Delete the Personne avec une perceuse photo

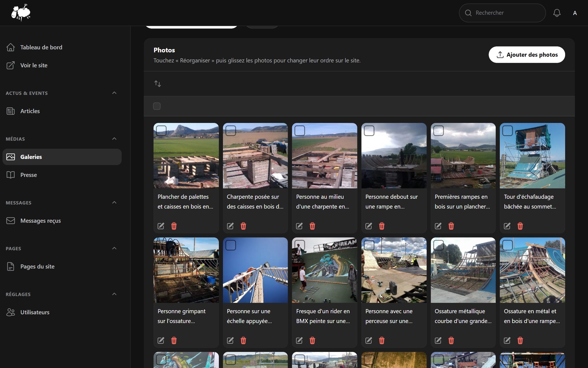(x=382, y=340)
